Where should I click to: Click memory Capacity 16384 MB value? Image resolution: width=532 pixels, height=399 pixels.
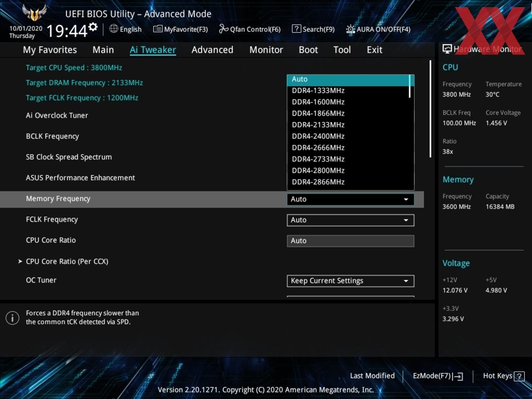click(x=500, y=207)
